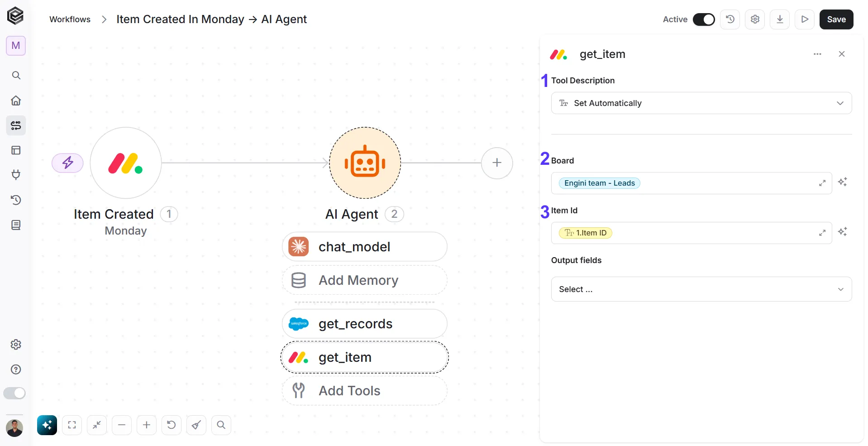Viewport: 868px width, 446px height.
Task: Click Add Memory on AI Agent
Action: 365,280
